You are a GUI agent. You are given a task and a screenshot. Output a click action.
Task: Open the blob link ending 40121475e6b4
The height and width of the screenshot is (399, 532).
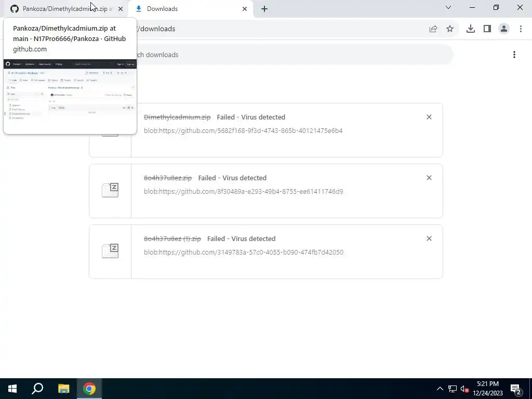(243, 130)
